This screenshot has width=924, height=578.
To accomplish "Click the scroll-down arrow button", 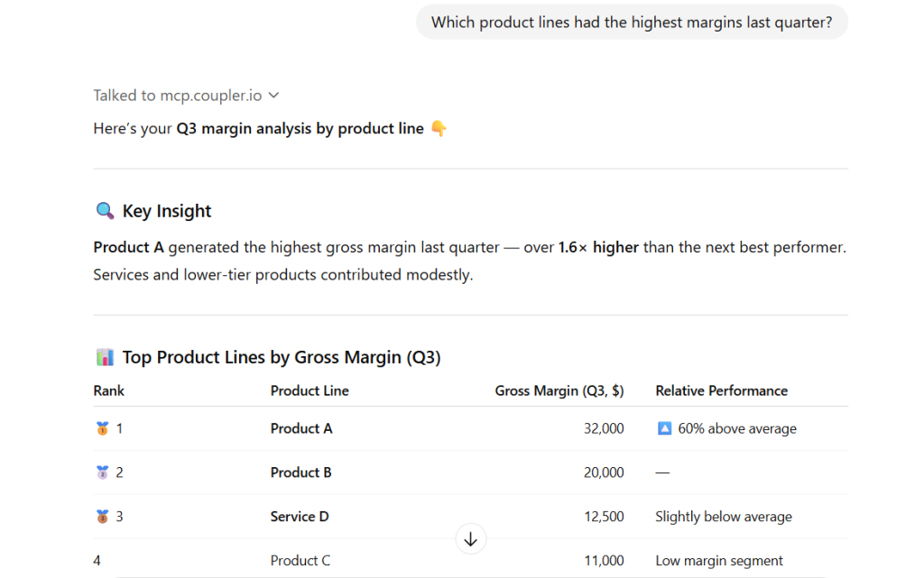I will (470, 538).
